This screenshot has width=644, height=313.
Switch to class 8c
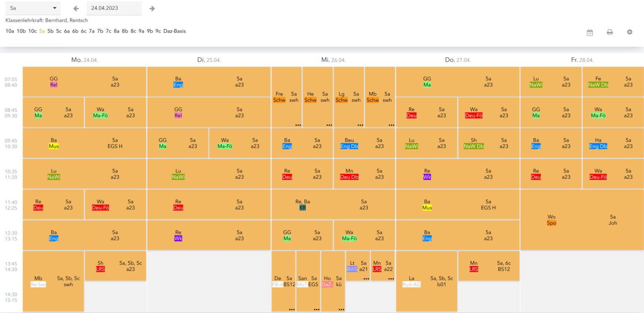(x=133, y=31)
